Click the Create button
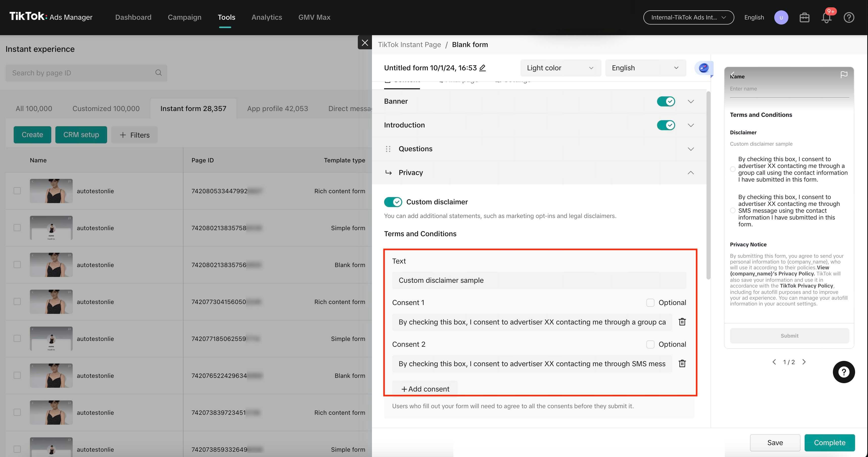This screenshot has height=457, width=868. coord(32,135)
